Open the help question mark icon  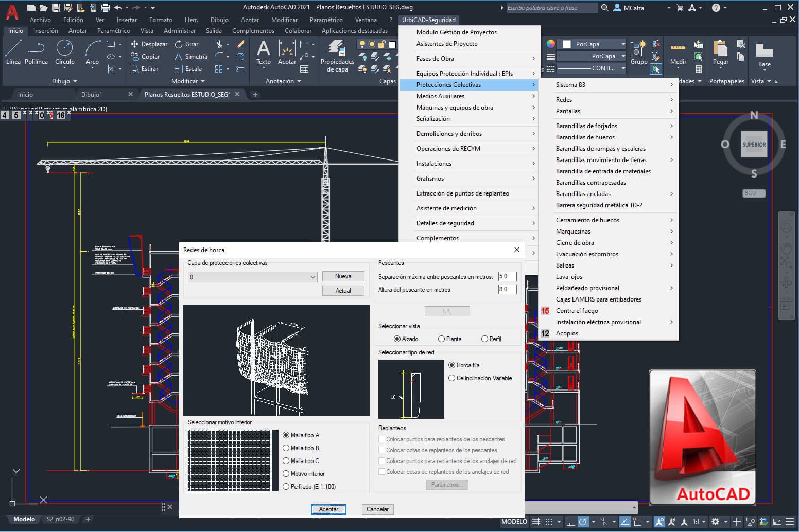click(x=716, y=8)
